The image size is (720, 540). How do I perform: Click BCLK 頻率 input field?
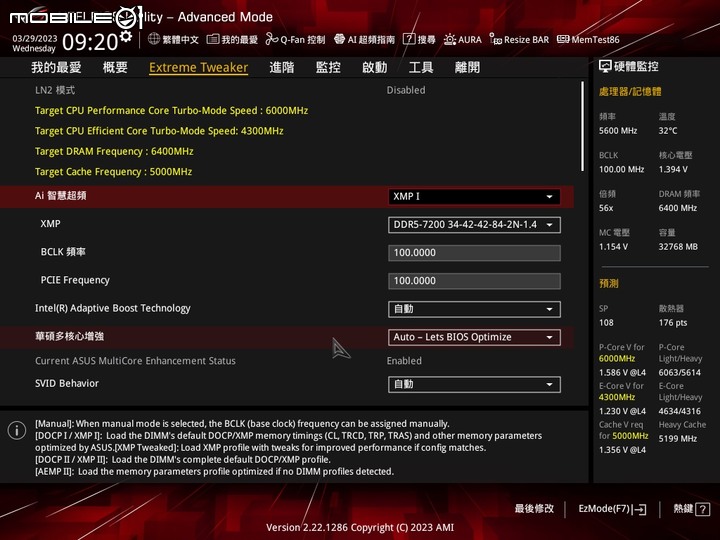(474, 253)
